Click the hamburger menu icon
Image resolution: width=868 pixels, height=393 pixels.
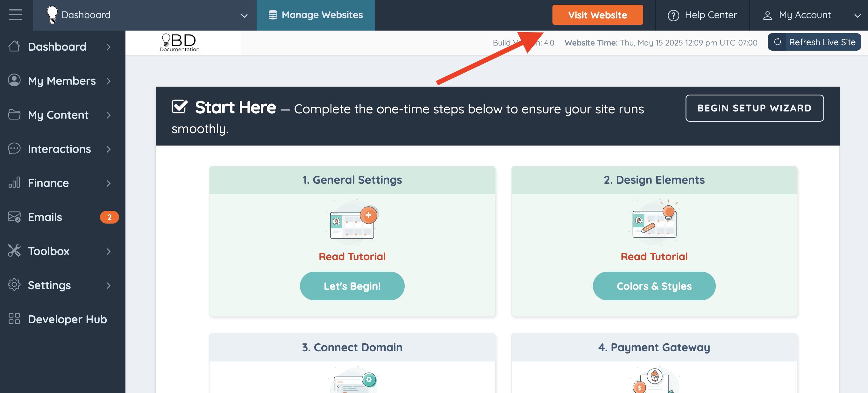point(16,15)
